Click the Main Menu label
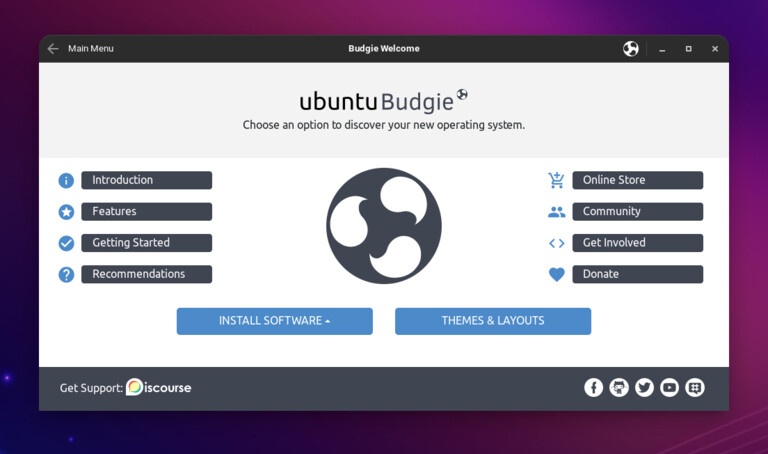 click(x=91, y=48)
